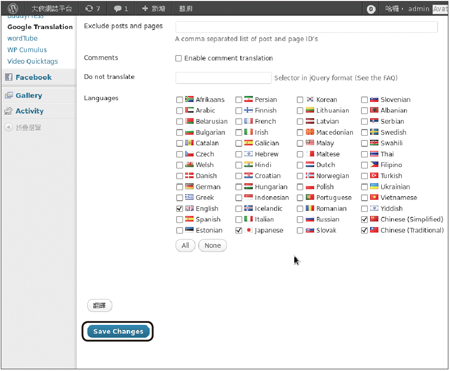450x371 pixels.
Task: Click the Exclude posts and pages field
Action: click(x=306, y=27)
